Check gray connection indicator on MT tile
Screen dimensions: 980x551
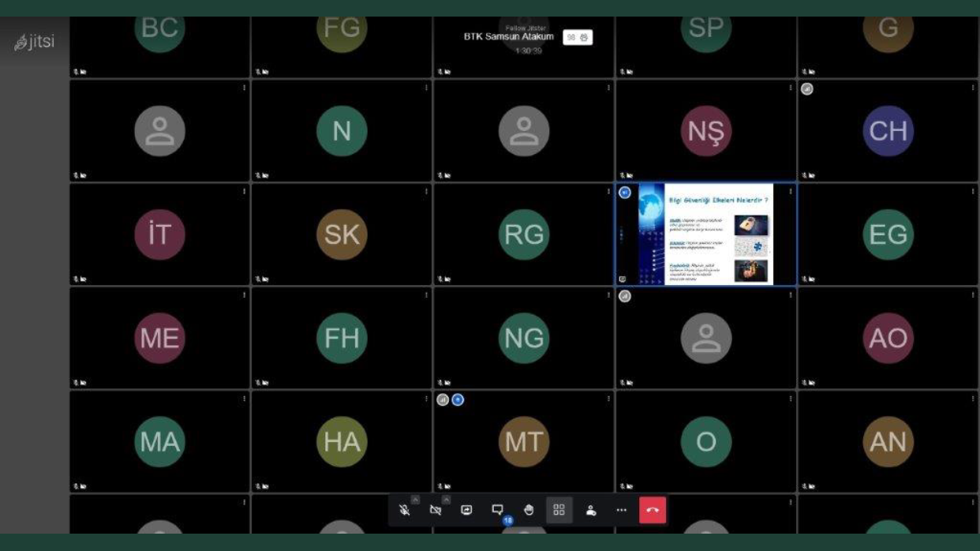click(x=443, y=399)
